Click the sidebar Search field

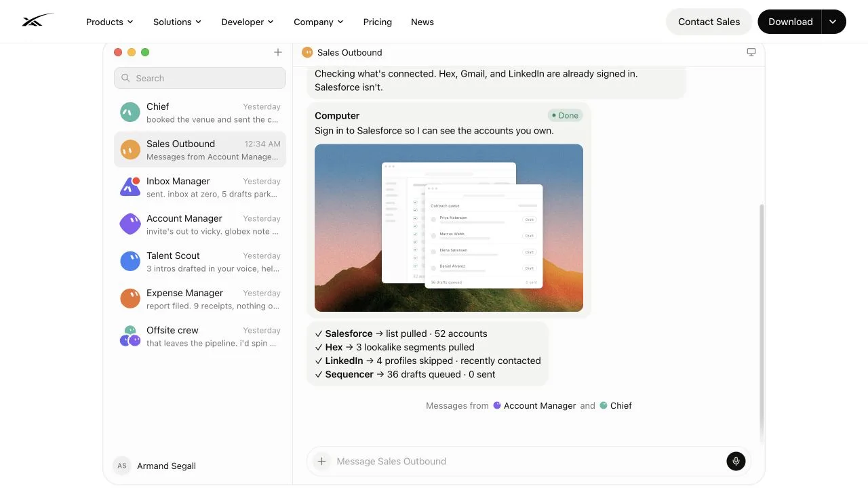tap(200, 78)
